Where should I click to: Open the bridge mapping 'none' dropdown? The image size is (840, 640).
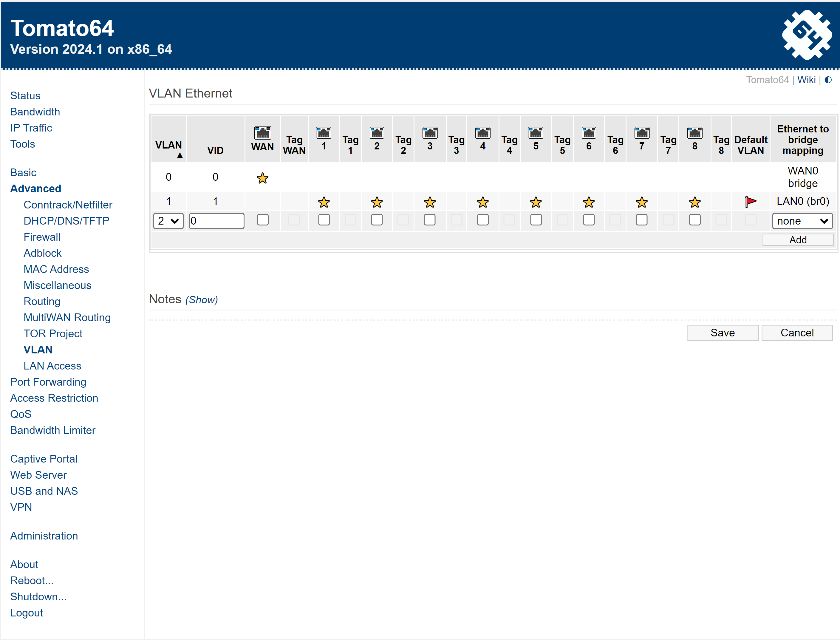pyautogui.click(x=802, y=221)
